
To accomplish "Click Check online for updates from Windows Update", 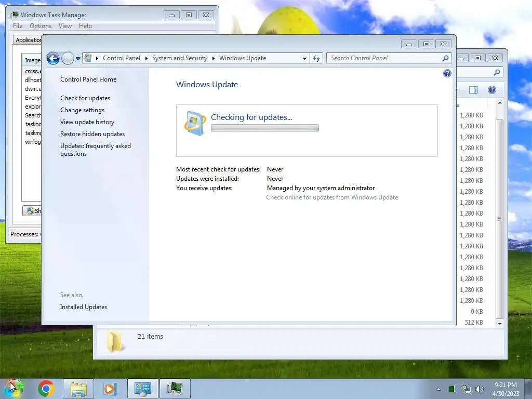I will tap(332, 197).
